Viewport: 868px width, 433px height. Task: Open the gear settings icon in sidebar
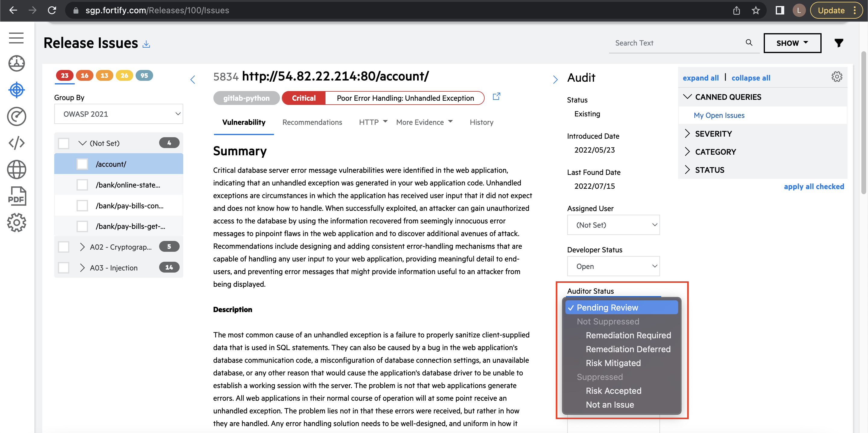16,223
